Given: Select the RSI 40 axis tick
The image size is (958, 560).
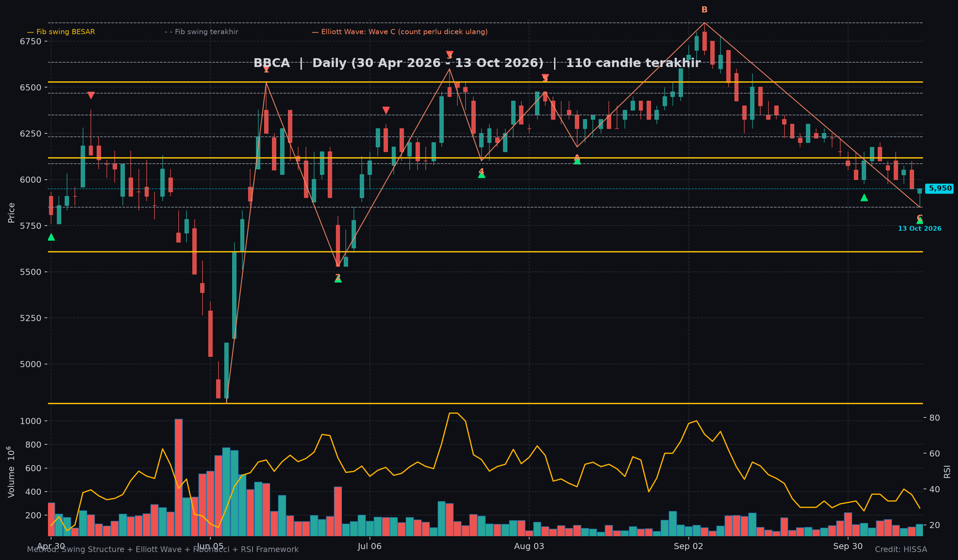Looking at the screenshot, I should [x=935, y=489].
